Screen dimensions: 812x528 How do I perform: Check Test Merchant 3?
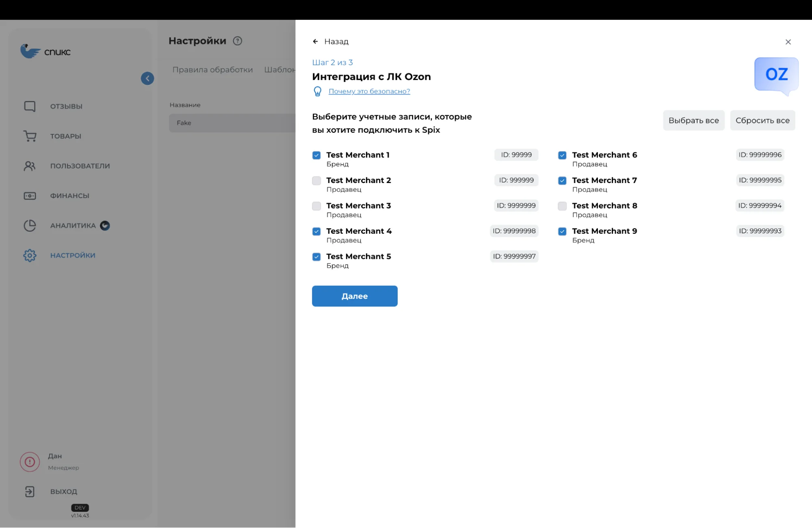click(x=316, y=206)
